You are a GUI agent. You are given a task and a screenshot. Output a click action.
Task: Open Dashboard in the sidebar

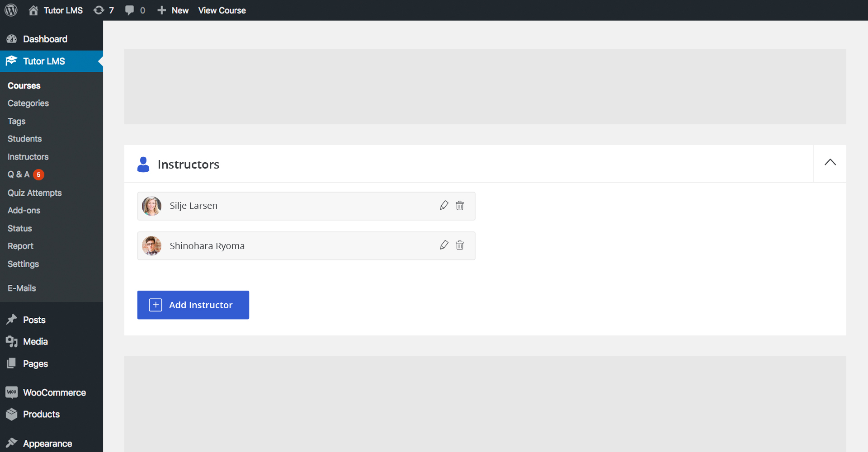(45, 39)
